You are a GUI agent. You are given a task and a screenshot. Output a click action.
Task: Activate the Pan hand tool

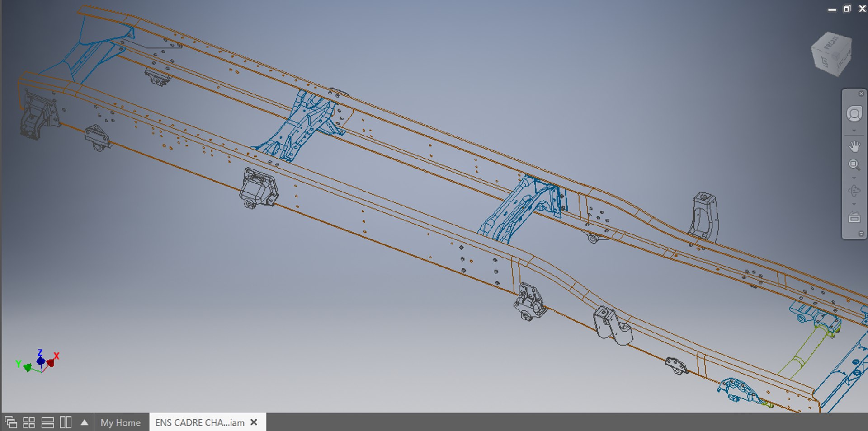[854, 146]
